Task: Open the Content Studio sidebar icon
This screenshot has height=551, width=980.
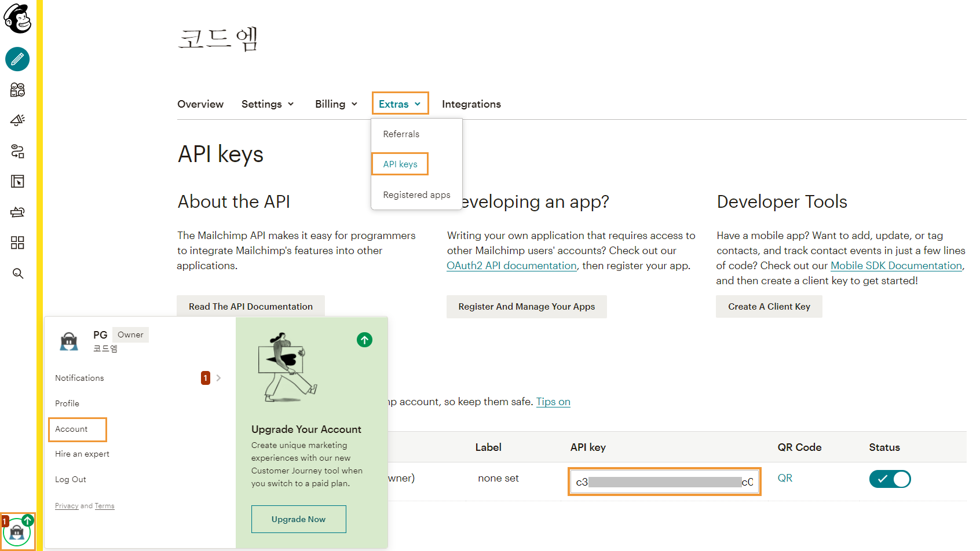Action: click(17, 212)
